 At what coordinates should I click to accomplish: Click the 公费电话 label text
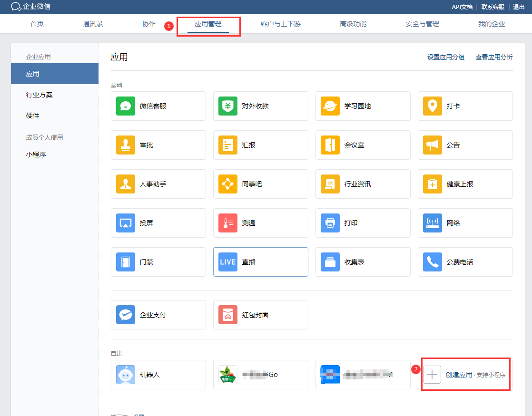tap(460, 262)
